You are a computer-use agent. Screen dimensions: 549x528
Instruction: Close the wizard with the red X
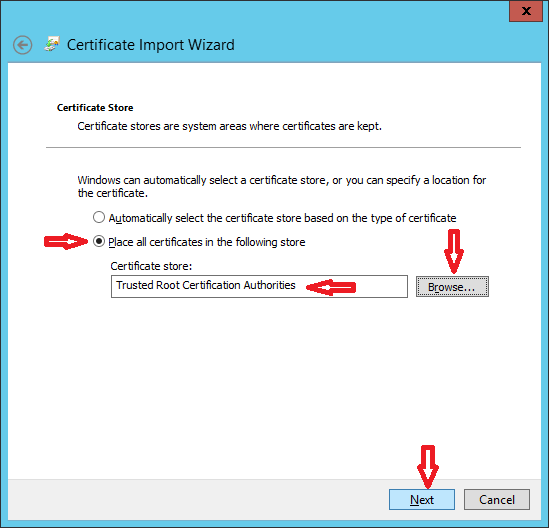526,11
